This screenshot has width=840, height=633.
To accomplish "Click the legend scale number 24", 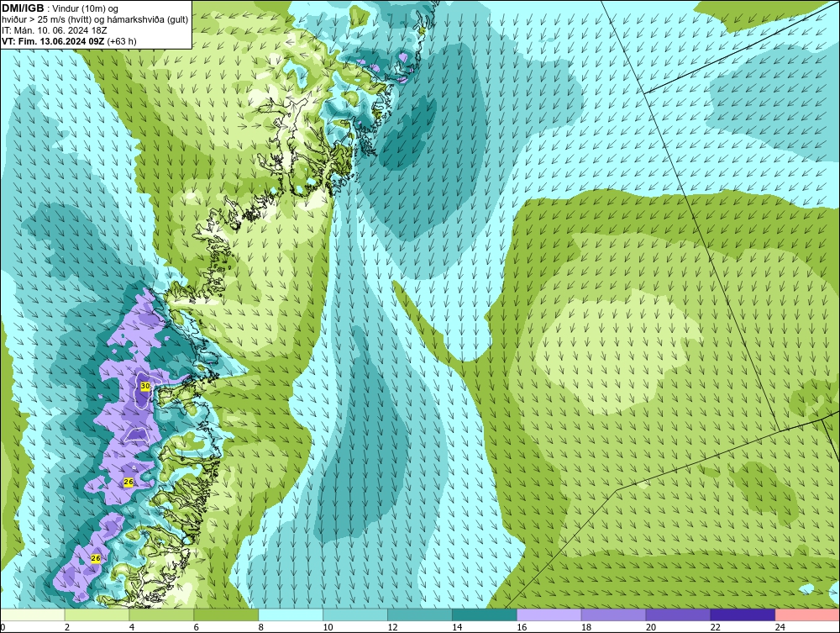I will (780, 627).
